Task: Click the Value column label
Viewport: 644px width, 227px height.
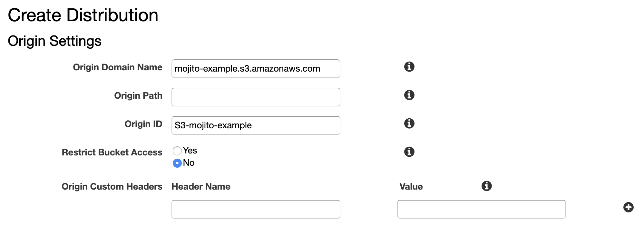Action: pos(411,186)
